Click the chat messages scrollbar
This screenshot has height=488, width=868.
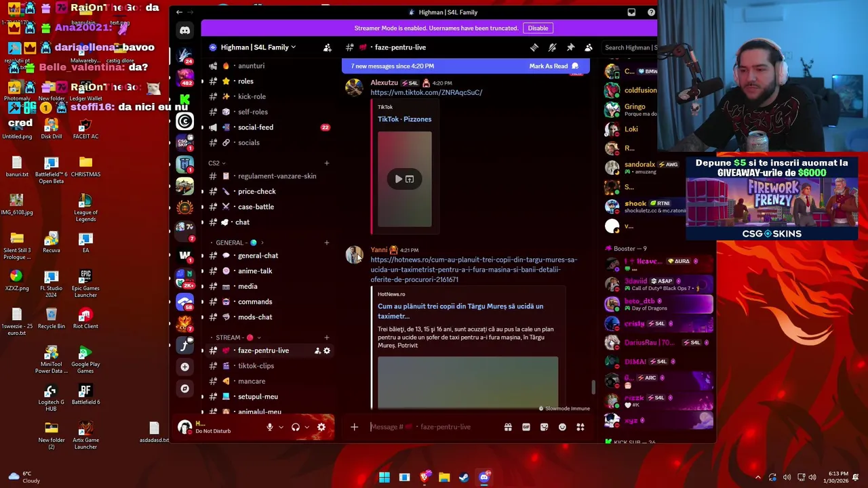coord(593,386)
